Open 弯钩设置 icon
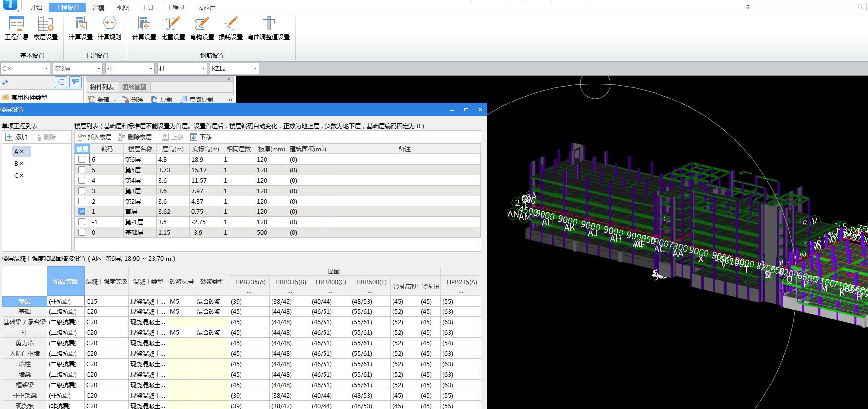 [202, 28]
